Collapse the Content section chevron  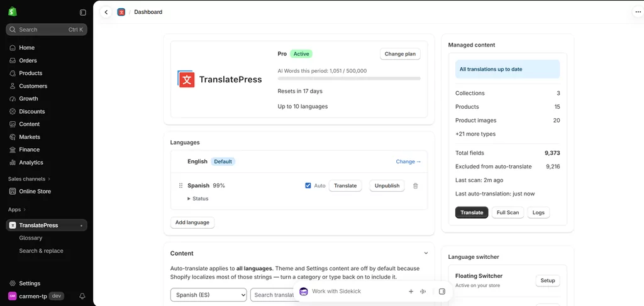(x=426, y=253)
